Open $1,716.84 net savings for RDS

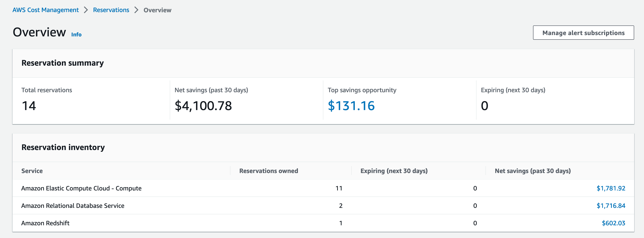click(x=611, y=206)
